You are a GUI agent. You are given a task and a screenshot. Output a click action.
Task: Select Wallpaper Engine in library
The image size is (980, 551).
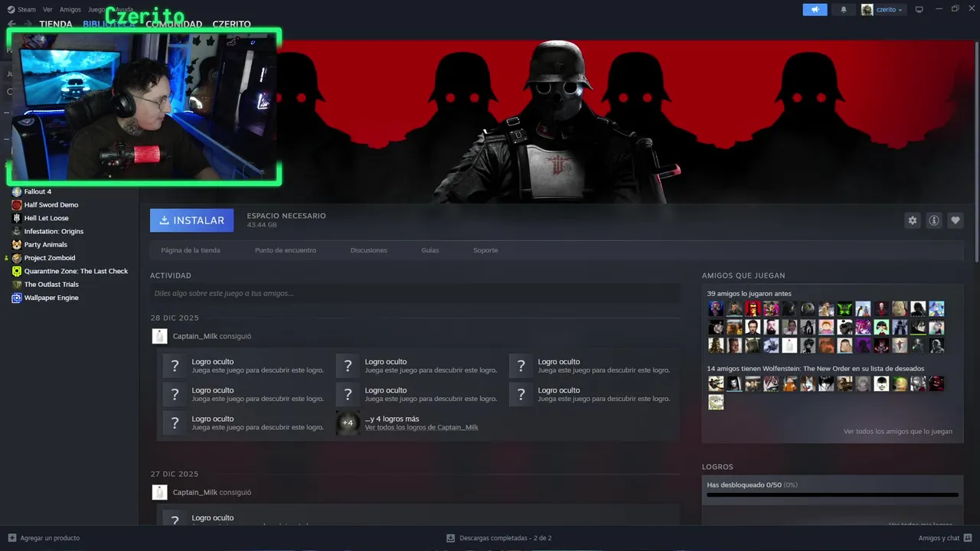coord(51,298)
